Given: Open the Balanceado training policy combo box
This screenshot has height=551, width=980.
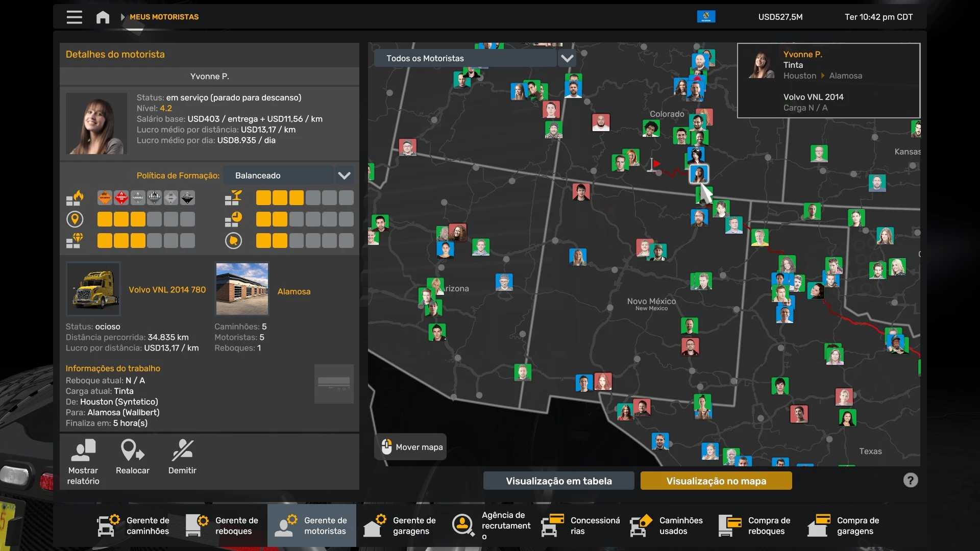Looking at the screenshot, I should pos(279,176).
